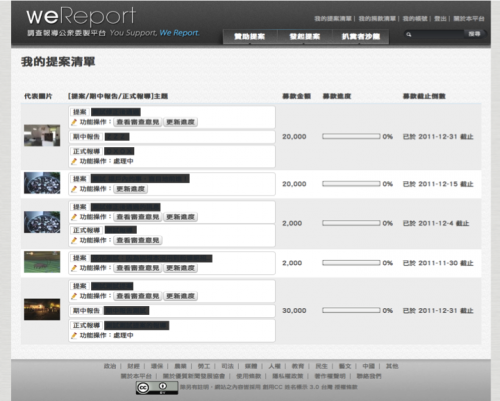
Task: Open 聯絡我們 footer link
Action: [x=369, y=376]
